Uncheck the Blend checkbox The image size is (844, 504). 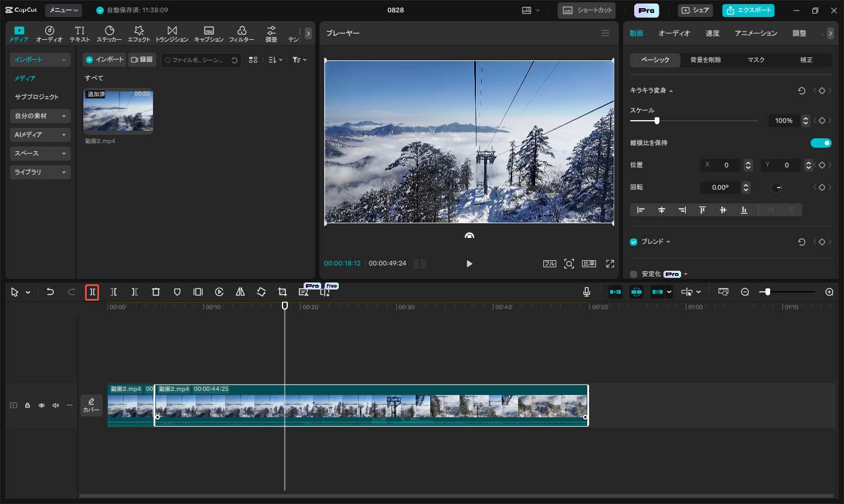pyautogui.click(x=634, y=242)
